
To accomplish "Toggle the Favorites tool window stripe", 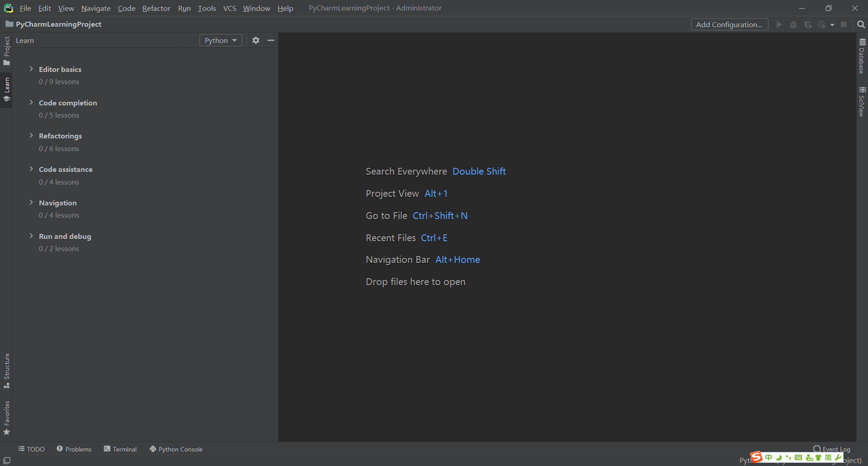I will coord(6,418).
